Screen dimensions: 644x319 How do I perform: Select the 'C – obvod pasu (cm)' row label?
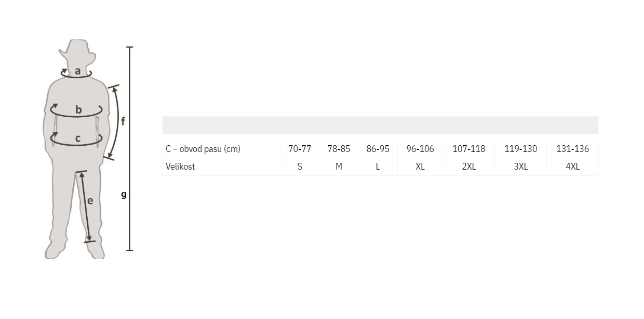pyautogui.click(x=203, y=149)
